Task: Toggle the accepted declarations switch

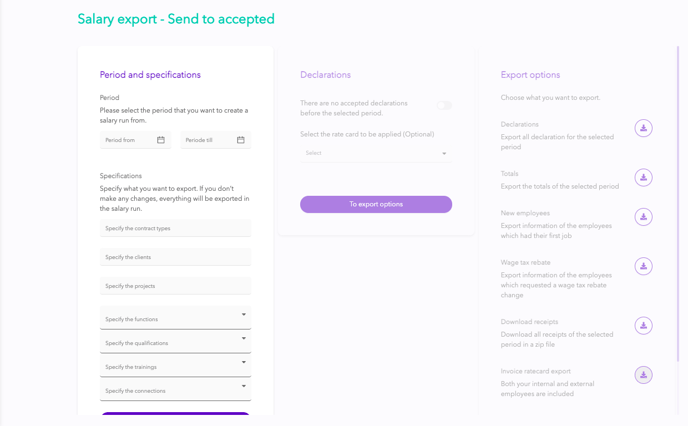Action: pyautogui.click(x=444, y=105)
